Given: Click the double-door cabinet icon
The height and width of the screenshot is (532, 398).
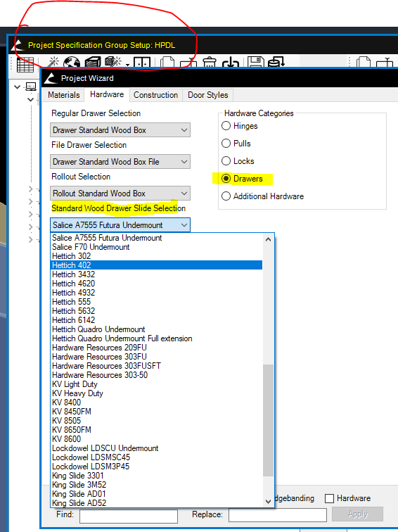Looking at the screenshot, I should click(142, 63).
